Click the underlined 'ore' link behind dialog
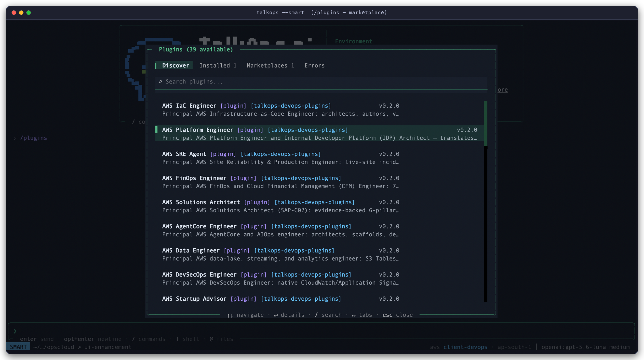Image resolution: width=644 pixels, height=360 pixels. [502, 90]
